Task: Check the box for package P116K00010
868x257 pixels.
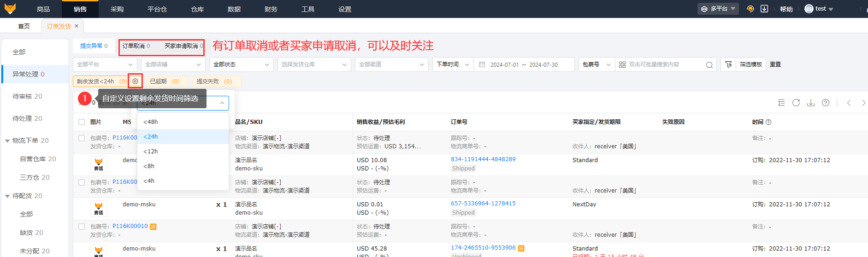Action: click(x=82, y=227)
